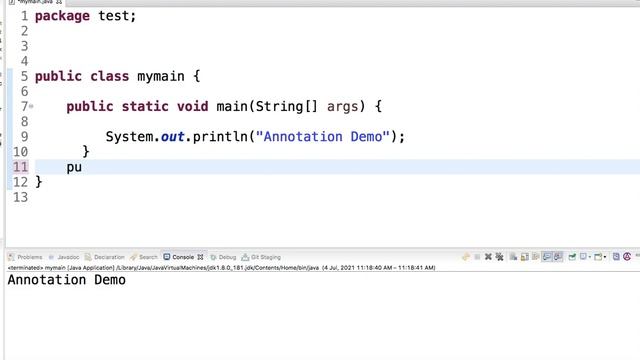640x360 pixels.
Task: Click the Problems tab icon
Action: pos(11,257)
